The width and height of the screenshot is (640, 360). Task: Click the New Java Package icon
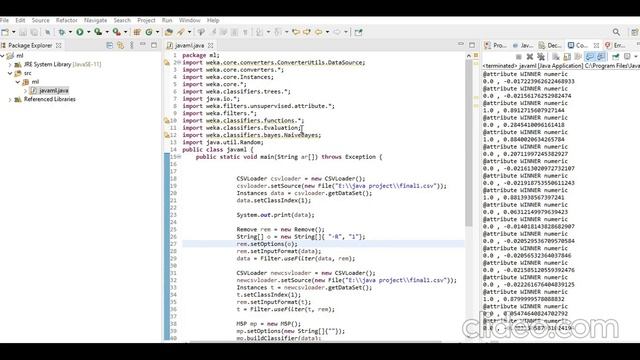(137, 32)
